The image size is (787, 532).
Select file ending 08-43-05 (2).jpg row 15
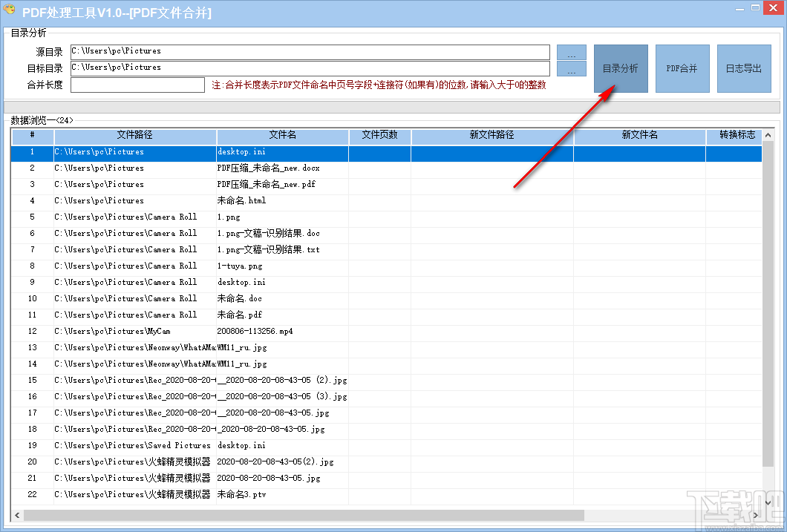(387, 381)
